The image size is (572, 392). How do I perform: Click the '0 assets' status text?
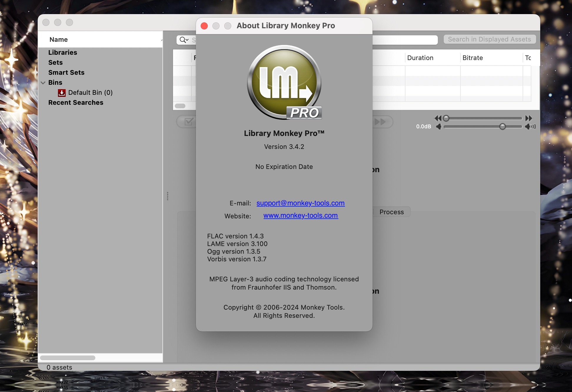(59, 367)
